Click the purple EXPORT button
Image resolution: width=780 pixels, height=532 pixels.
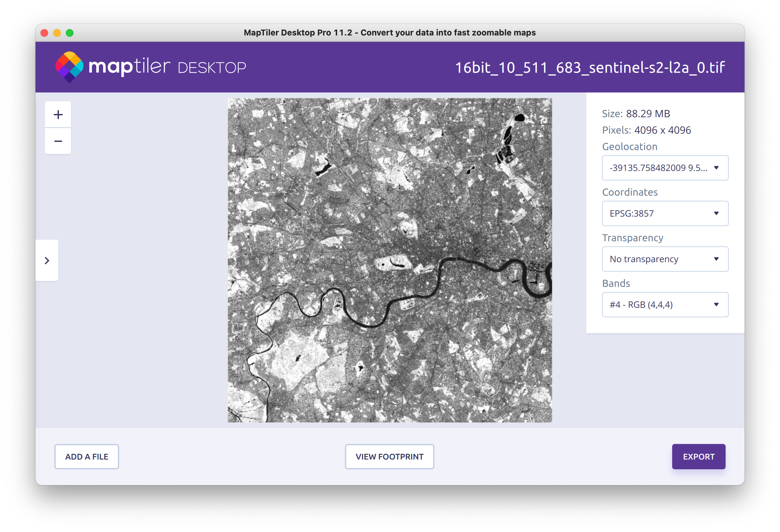698,457
